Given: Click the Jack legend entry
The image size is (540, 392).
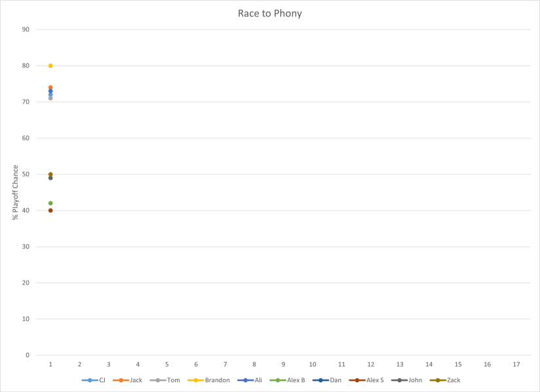Looking at the screenshot, I should click(x=128, y=380).
